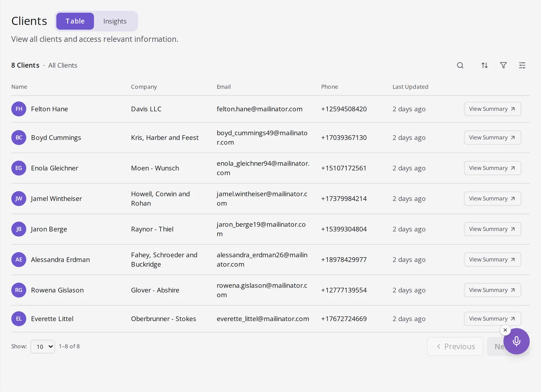Image resolution: width=541 pixels, height=392 pixels.
Task: Click the EG avatar for Enola Gleichner
Action: coord(19,168)
